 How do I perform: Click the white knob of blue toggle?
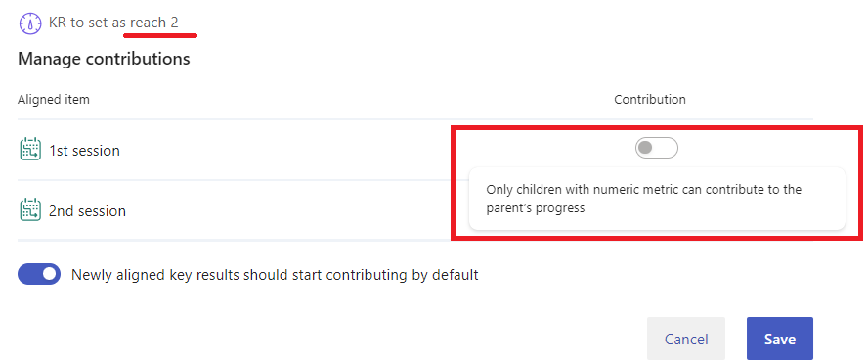(x=50, y=274)
